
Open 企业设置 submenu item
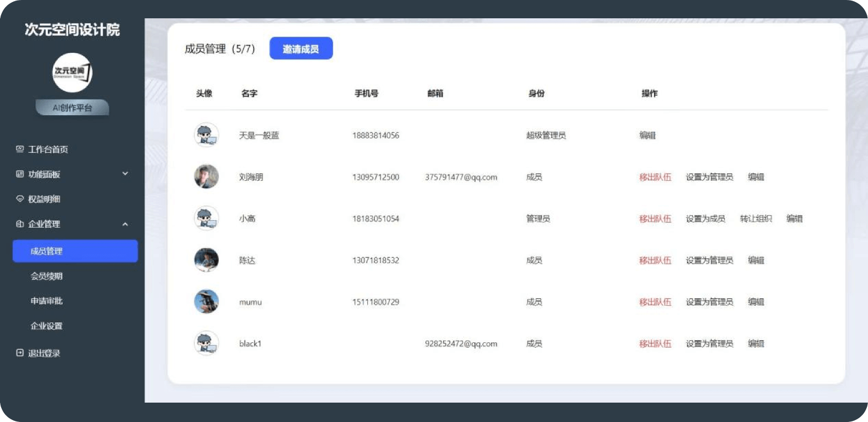(x=46, y=326)
